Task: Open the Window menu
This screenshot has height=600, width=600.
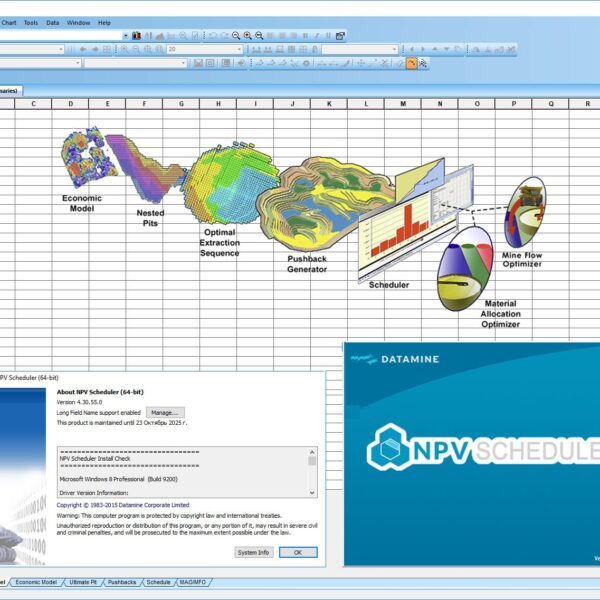Action: (x=78, y=23)
